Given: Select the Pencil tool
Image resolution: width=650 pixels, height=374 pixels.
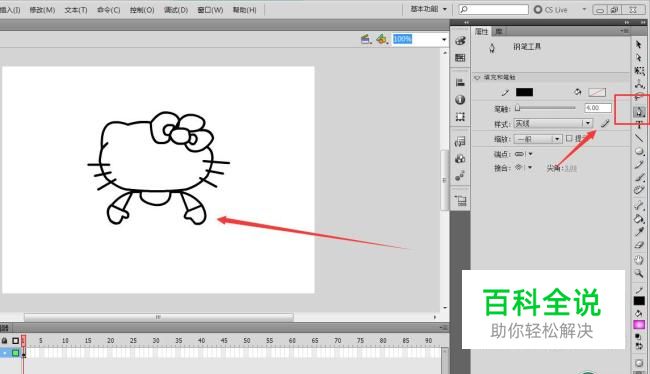Looking at the screenshot, I should click(639, 165).
